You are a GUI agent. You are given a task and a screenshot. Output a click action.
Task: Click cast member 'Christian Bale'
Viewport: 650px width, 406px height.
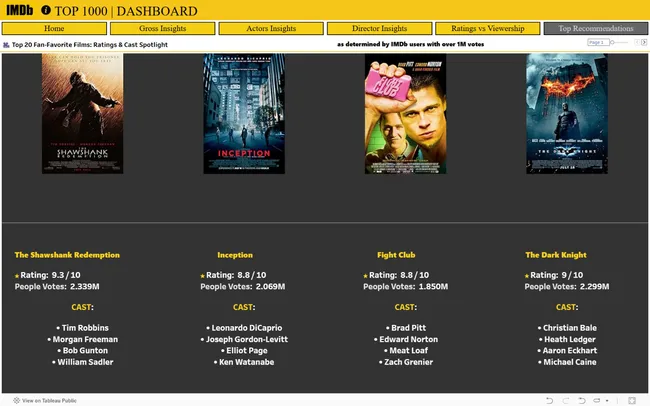point(570,328)
